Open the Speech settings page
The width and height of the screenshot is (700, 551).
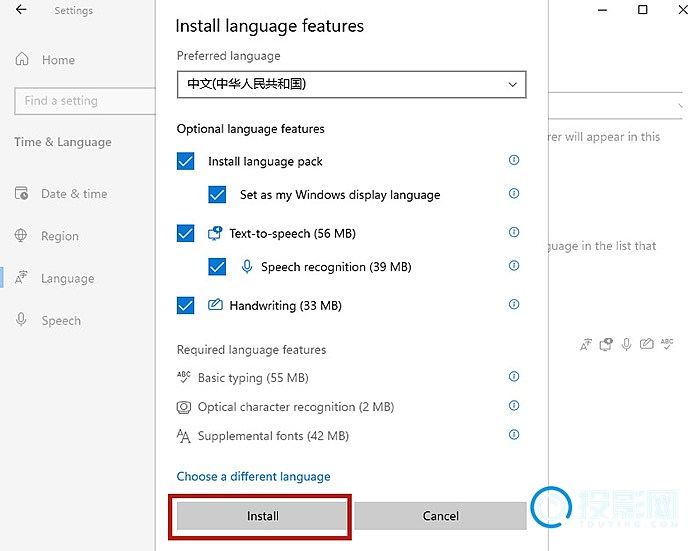tap(60, 321)
